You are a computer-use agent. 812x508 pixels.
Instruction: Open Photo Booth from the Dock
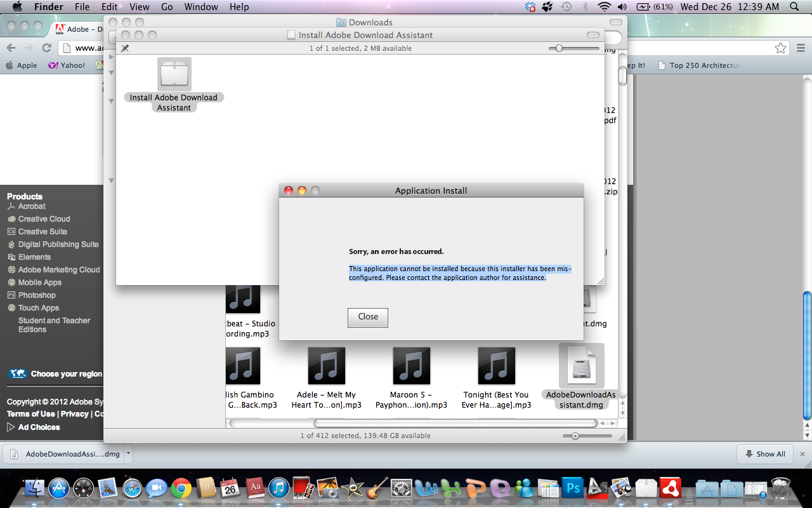pyautogui.click(x=303, y=488)
